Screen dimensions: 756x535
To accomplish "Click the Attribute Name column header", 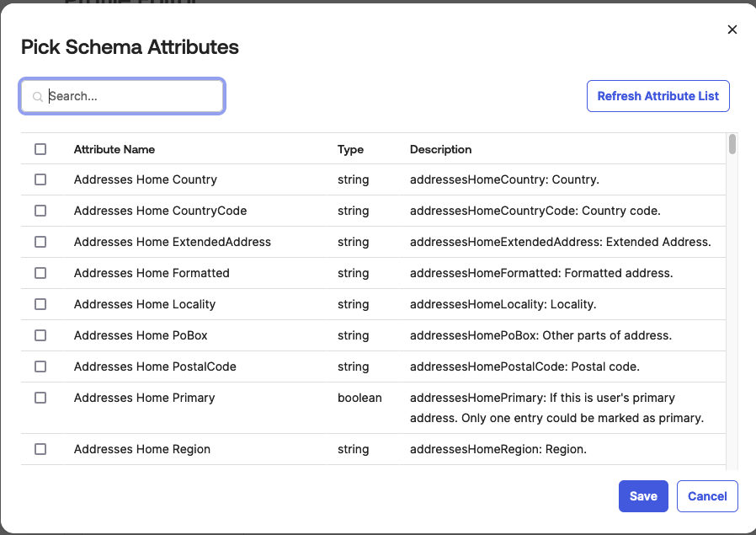I will (x=114, y=149).
